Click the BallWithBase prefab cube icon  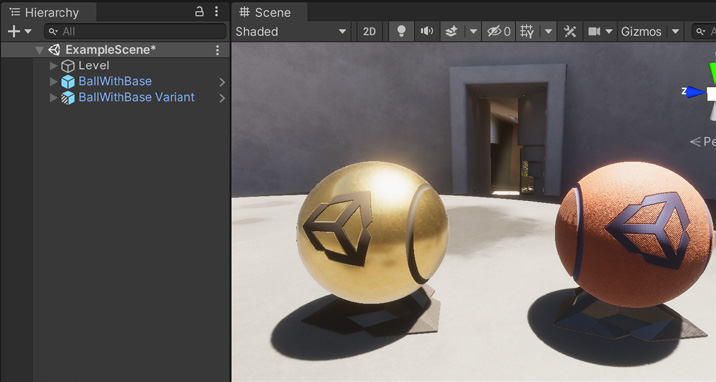68,82
